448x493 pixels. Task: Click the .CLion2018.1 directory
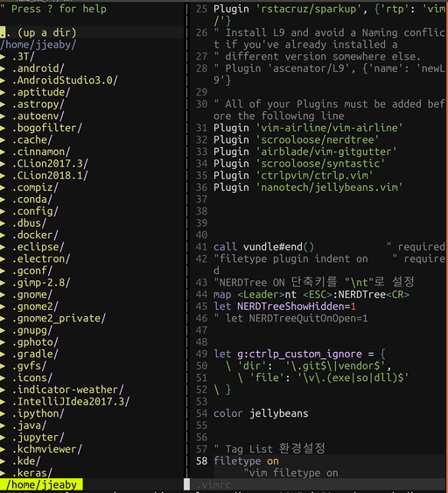[x=50, y=175]
